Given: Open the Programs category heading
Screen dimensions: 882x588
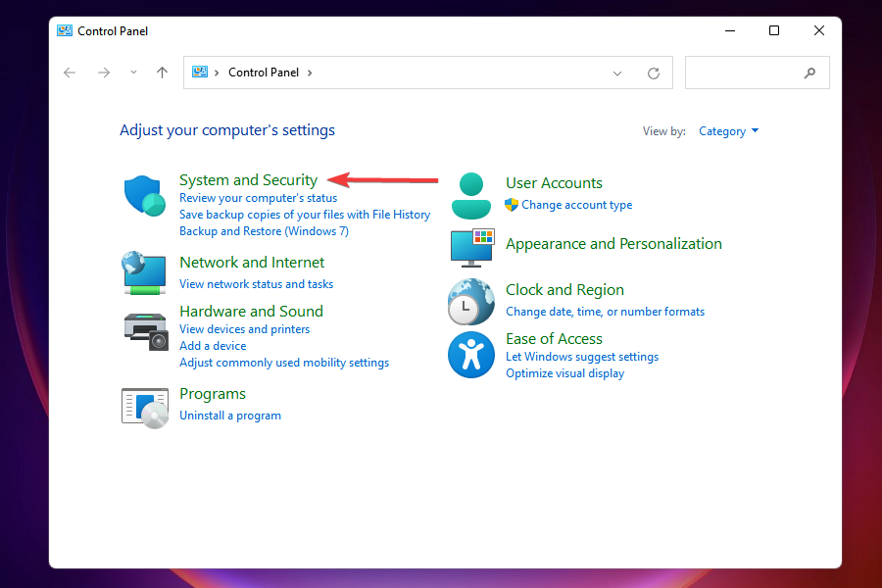Looking at the screenshot, I should (x=213, y=394).
